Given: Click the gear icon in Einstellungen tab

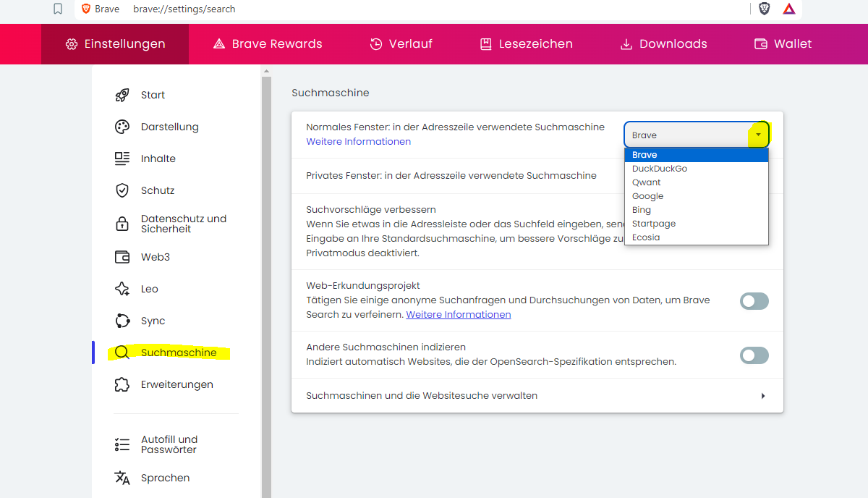Looking at the screenshot, I should [71, 44].
